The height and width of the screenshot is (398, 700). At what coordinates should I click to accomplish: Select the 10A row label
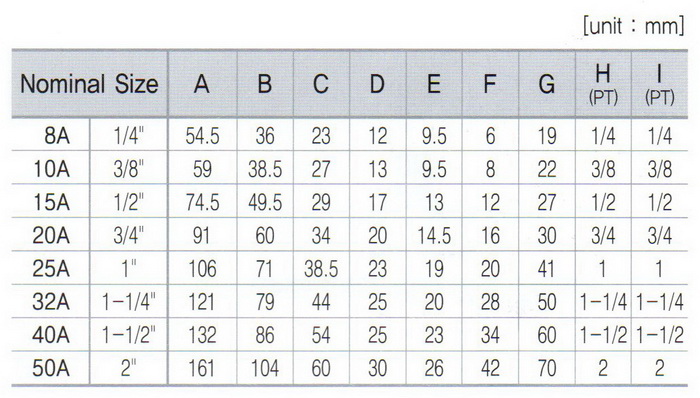click(52, 169)
